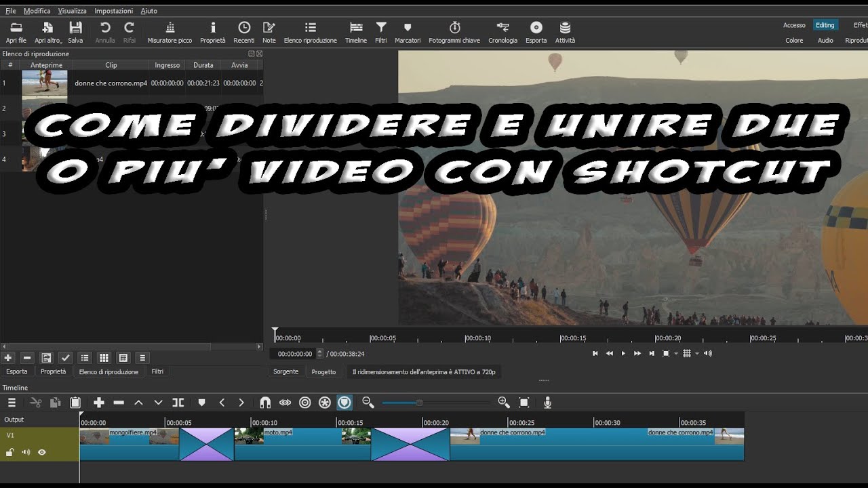
Task: Open the timeline hamburger menu
Action: pyautogui.click(x=12, y=403)
